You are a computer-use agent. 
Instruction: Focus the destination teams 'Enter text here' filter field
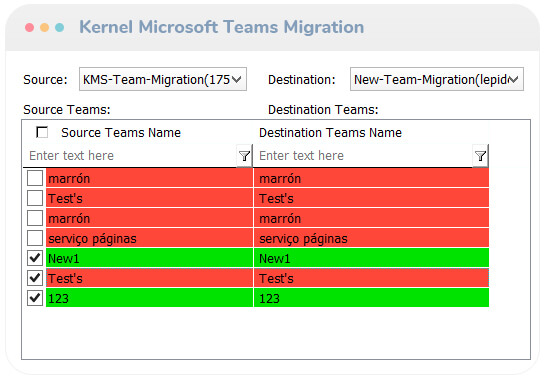point(363,156)
